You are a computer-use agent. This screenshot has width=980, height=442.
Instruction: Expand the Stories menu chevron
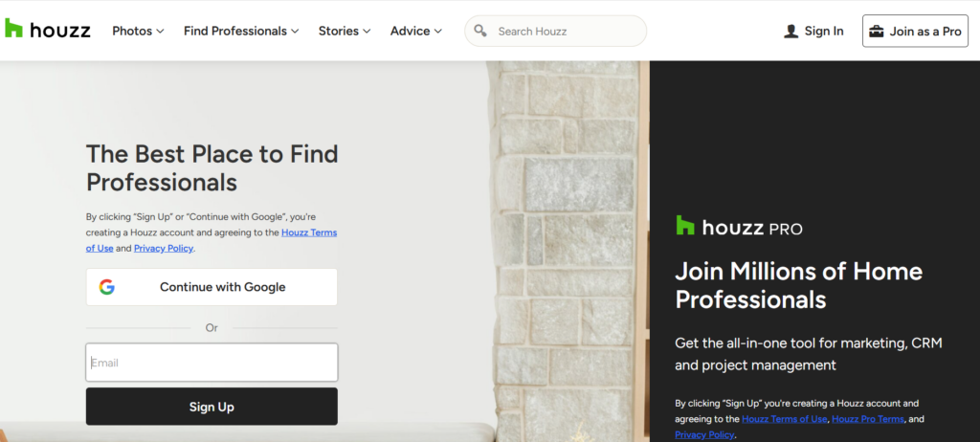[367, 32]
